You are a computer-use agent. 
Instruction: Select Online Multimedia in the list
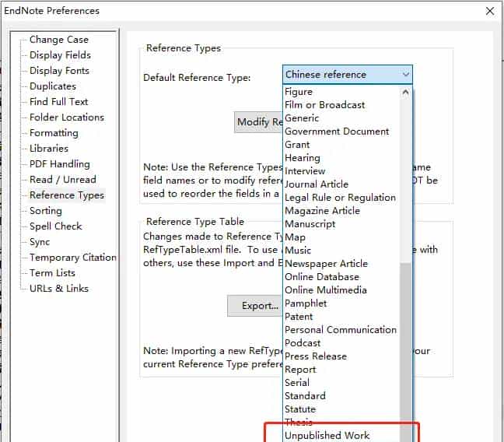pos(342,289)
